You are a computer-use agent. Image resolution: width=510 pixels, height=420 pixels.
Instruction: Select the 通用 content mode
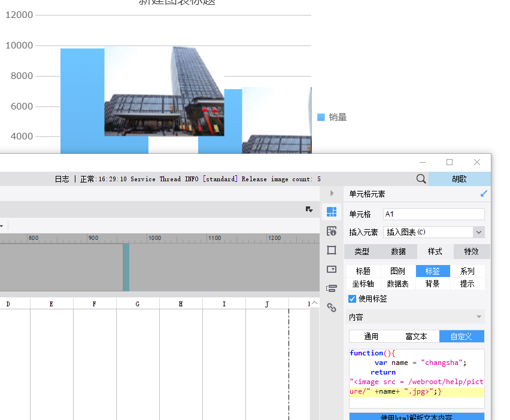[x=371, y=336]
